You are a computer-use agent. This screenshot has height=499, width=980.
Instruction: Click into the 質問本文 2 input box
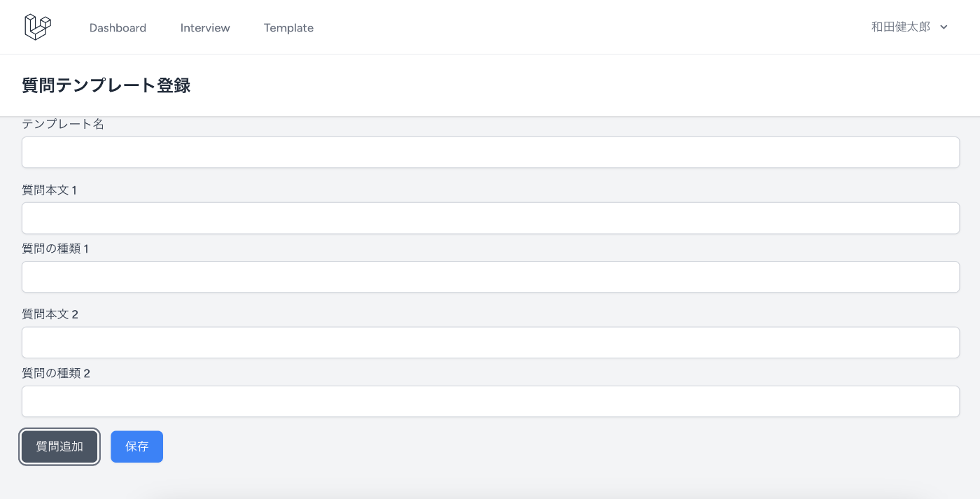point(490,342)
